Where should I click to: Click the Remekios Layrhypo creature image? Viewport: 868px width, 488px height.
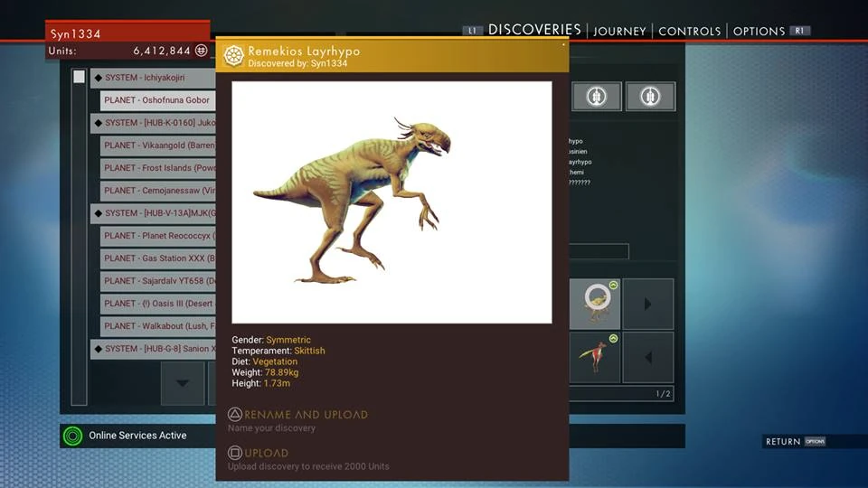(392, 202)
